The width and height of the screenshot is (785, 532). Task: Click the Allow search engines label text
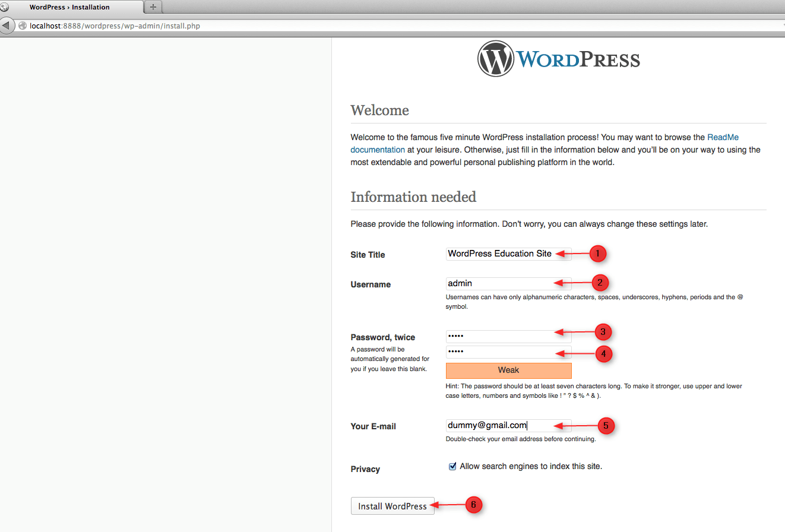click(531, 467)
